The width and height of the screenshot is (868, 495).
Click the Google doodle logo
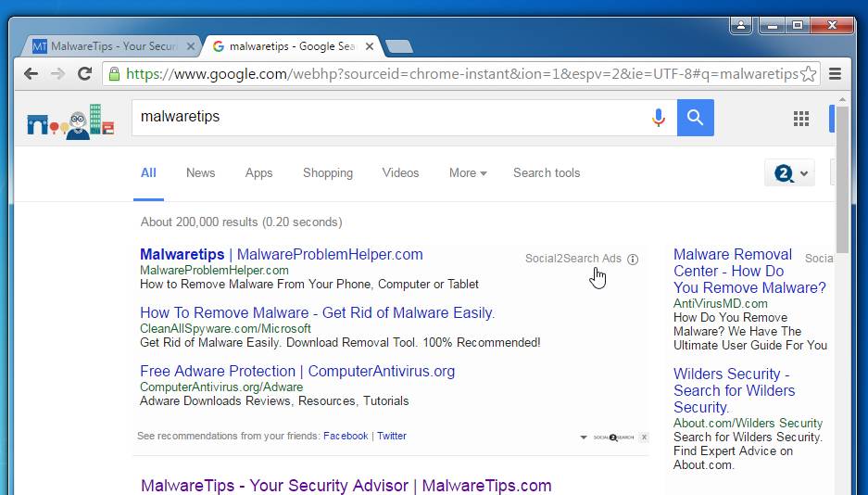[x=70, y=121]
